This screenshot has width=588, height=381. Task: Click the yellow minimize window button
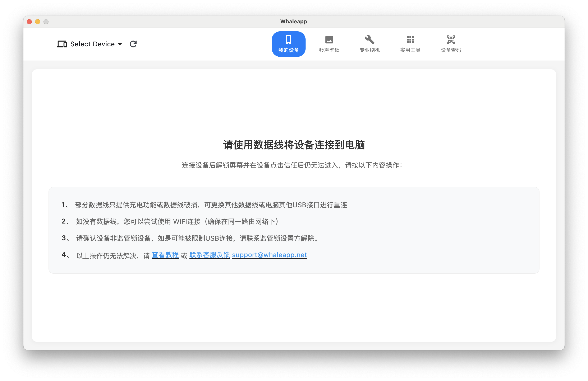click(x=38, y=22)
